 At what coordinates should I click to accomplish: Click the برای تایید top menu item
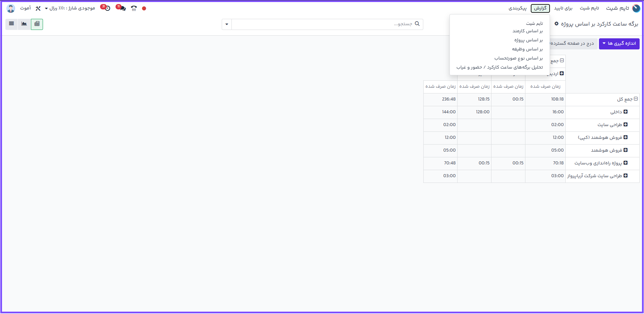(563, 8)
